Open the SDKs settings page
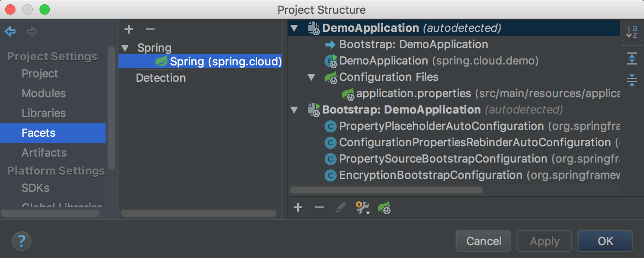 click(x=36, y=188)
